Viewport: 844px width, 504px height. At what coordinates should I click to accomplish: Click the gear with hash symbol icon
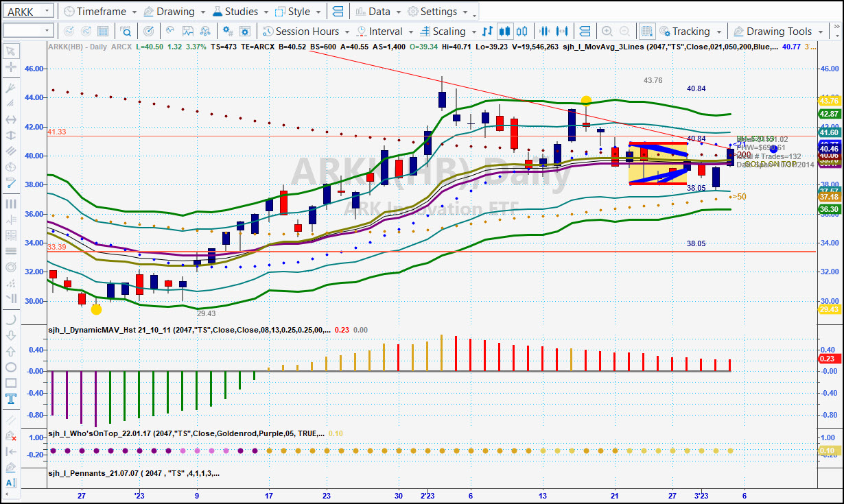[228, 32]
